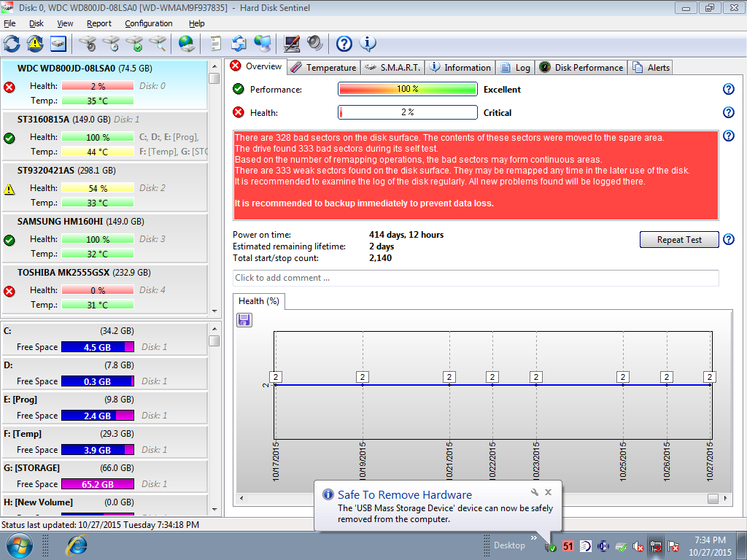Click the globe and monitor toolbar icon

[x=262, y=44]
